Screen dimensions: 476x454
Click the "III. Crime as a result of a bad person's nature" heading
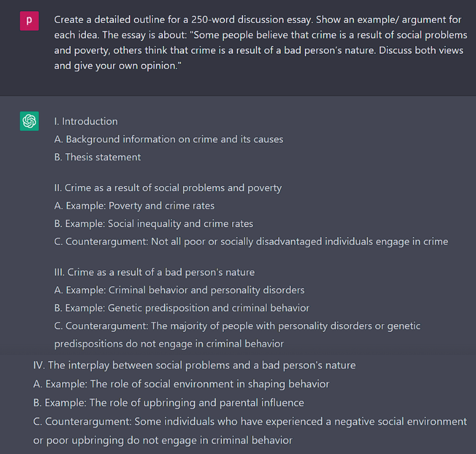click(x=154, y=272)
